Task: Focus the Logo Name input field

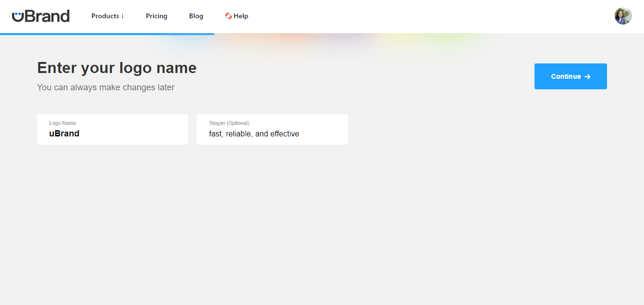Action: pyautogui.click(x=112, y=129)
